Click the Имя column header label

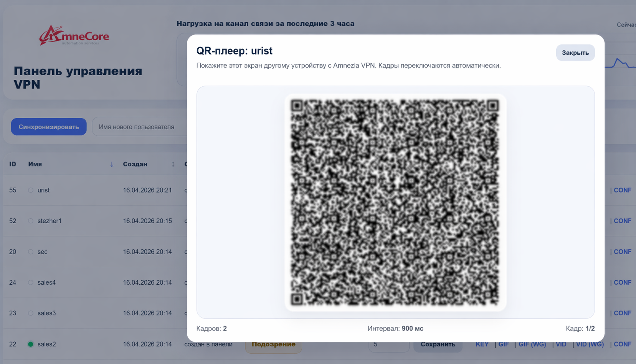35,164
